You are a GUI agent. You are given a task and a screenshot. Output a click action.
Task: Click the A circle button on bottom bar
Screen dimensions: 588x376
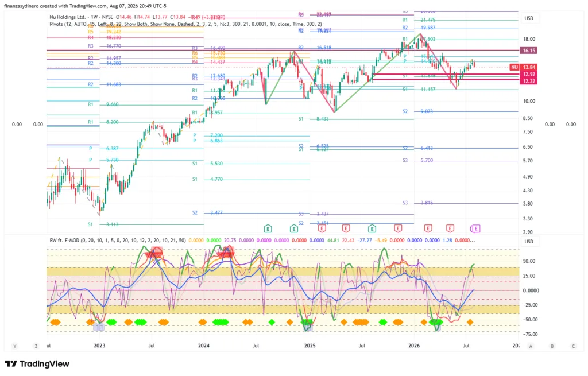[531, 346]
